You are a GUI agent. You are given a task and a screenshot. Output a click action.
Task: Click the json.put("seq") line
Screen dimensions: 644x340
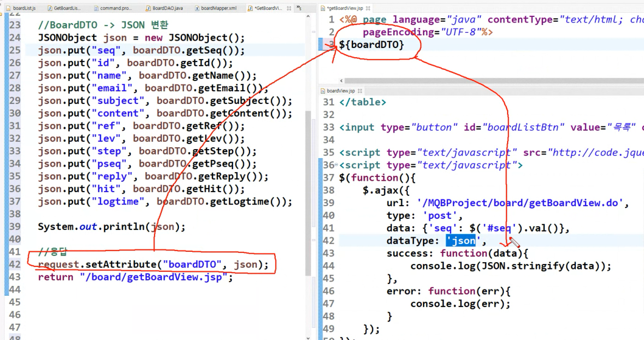(141, 50)
